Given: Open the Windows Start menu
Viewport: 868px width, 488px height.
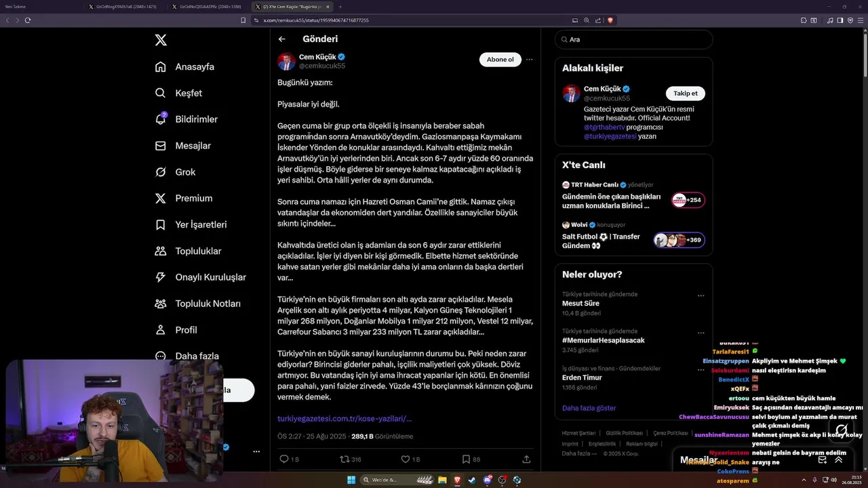Looking at the screenshot, I should (351, 480).
